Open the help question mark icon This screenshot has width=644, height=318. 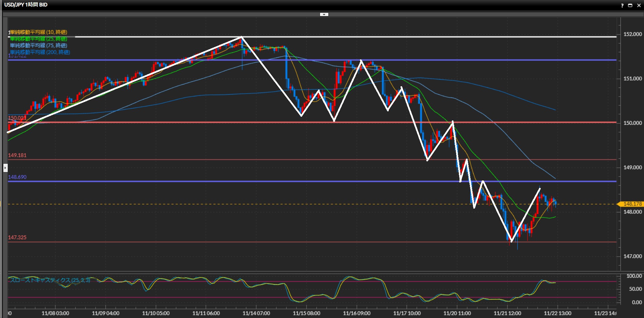622,5
